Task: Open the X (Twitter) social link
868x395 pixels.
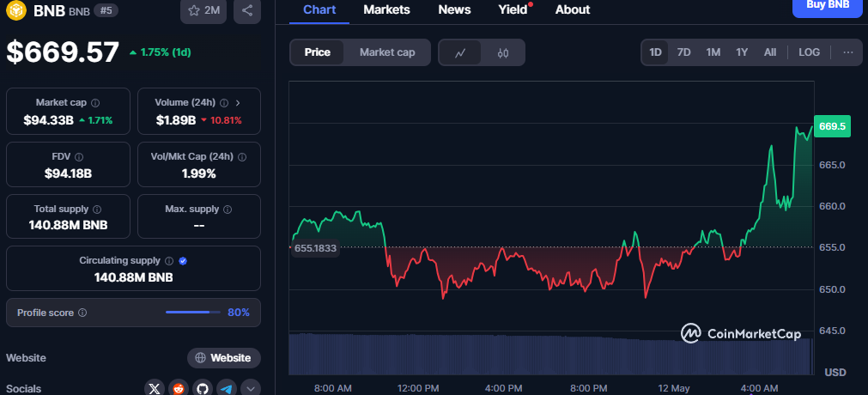Action: (x=155, y=388)
